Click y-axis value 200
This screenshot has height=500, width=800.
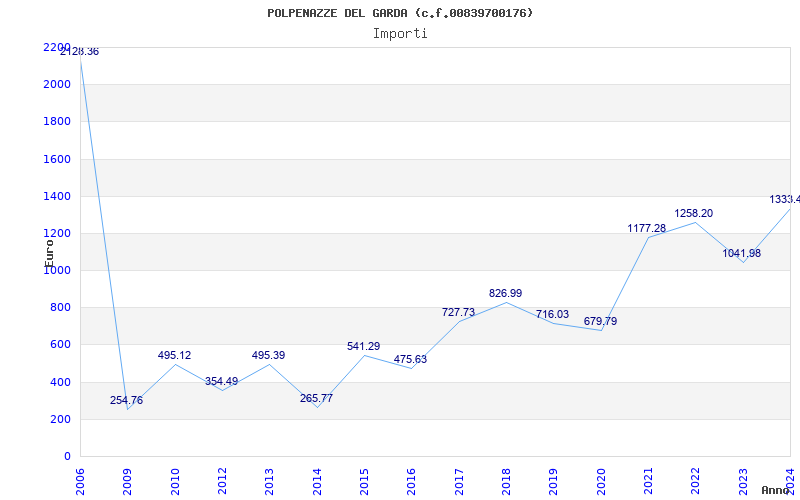click(x=61, y=420)
